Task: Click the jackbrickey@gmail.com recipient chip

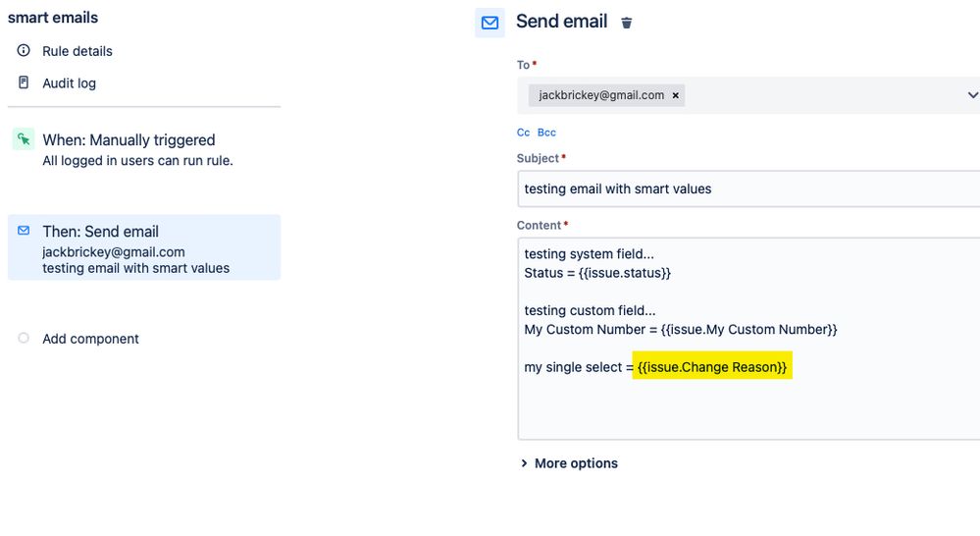Action: [601, 95]
